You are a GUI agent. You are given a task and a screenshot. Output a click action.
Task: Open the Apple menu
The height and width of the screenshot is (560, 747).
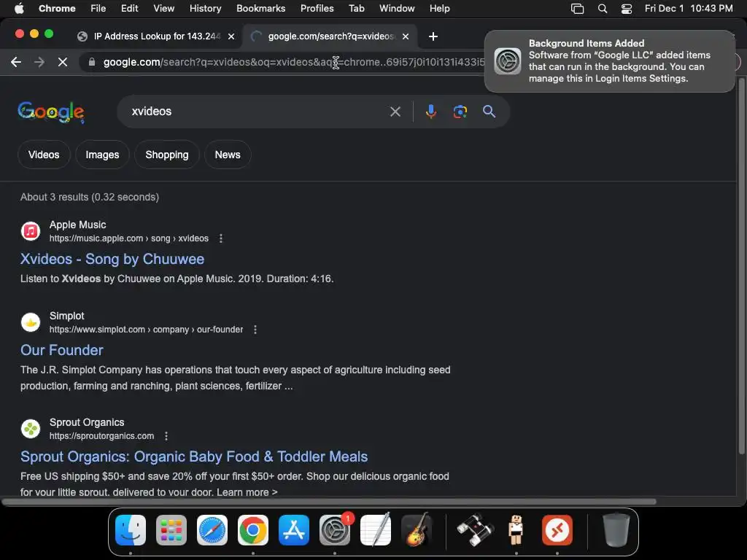(x=19, y=8)
